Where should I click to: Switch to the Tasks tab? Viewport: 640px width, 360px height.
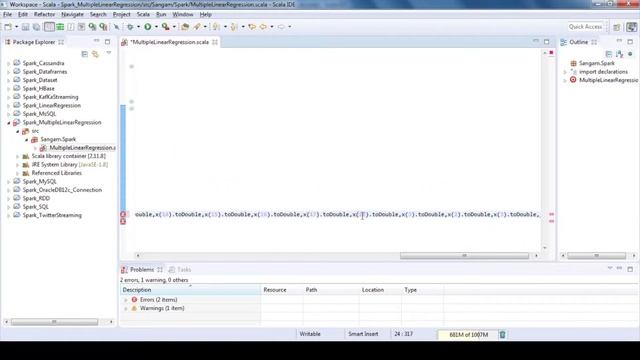click(x=180, y=269)
